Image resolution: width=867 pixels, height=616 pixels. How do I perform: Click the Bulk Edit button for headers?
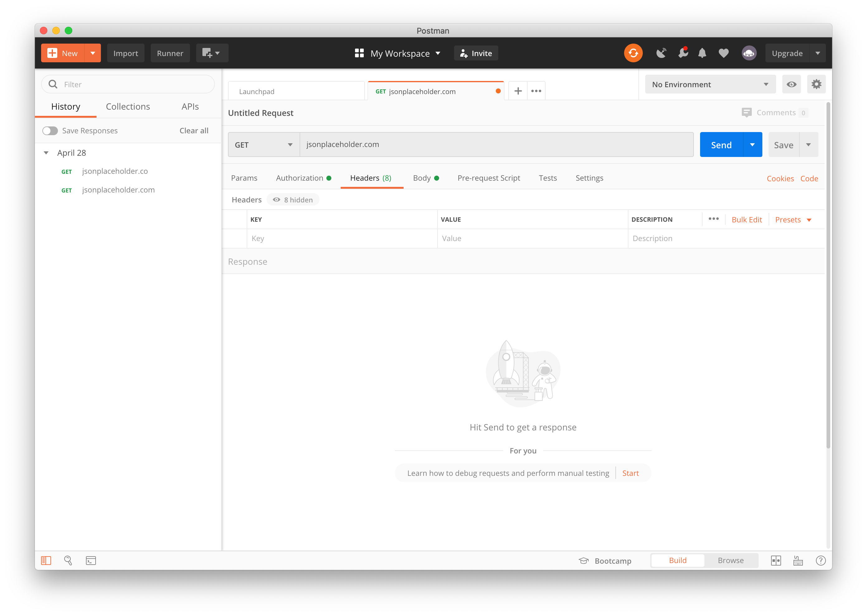tap(746, 219)
